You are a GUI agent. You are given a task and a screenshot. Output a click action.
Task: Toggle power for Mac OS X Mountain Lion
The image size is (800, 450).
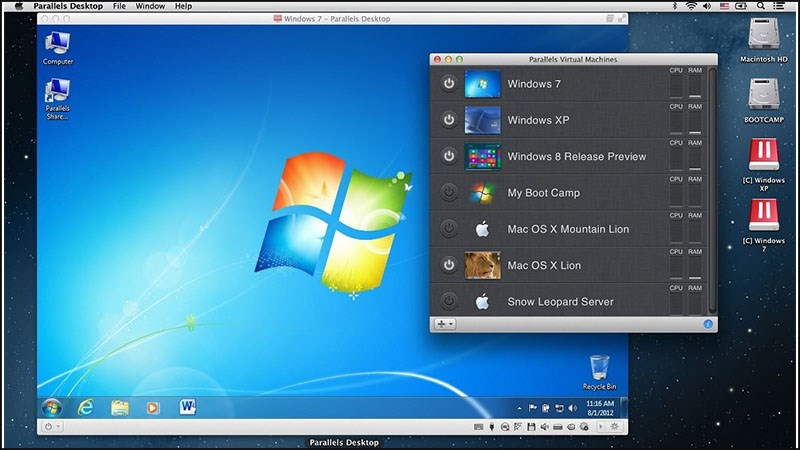[448, 229]
